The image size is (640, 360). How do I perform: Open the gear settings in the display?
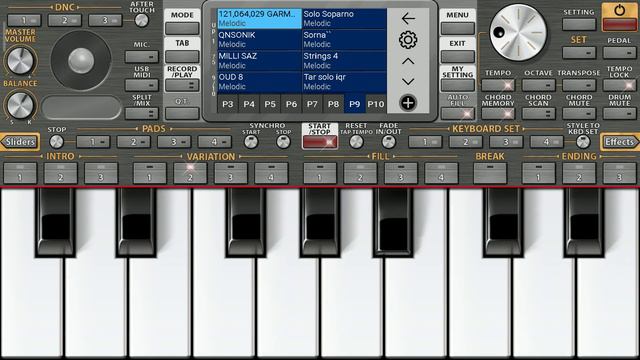(408, 40)
